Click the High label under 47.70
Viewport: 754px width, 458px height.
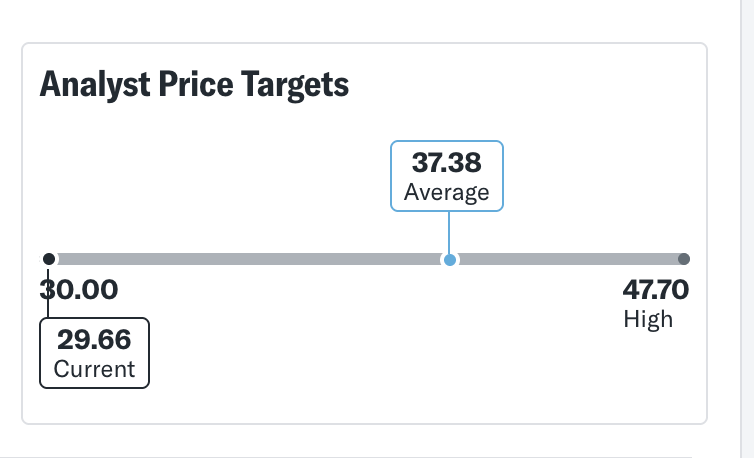tap(648, 319)
